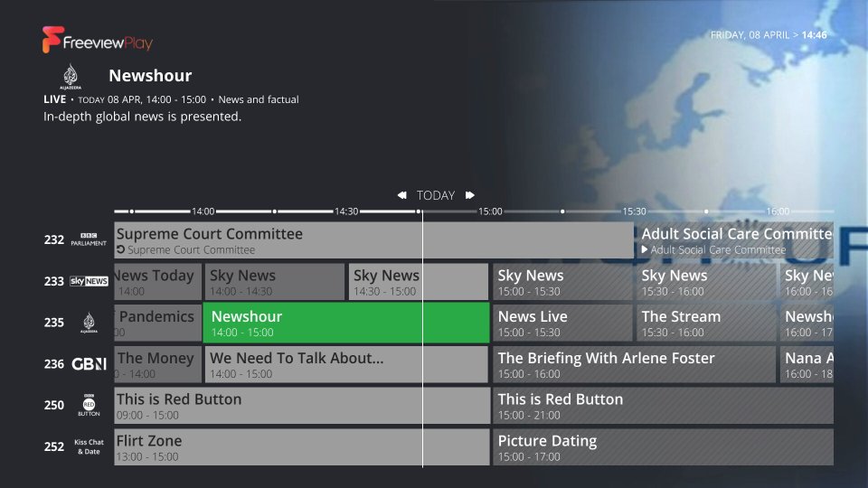Click the Al Jazeera logo beside Newshour title
This screenshot has height=488, width=868.
(x=71, y=77)
